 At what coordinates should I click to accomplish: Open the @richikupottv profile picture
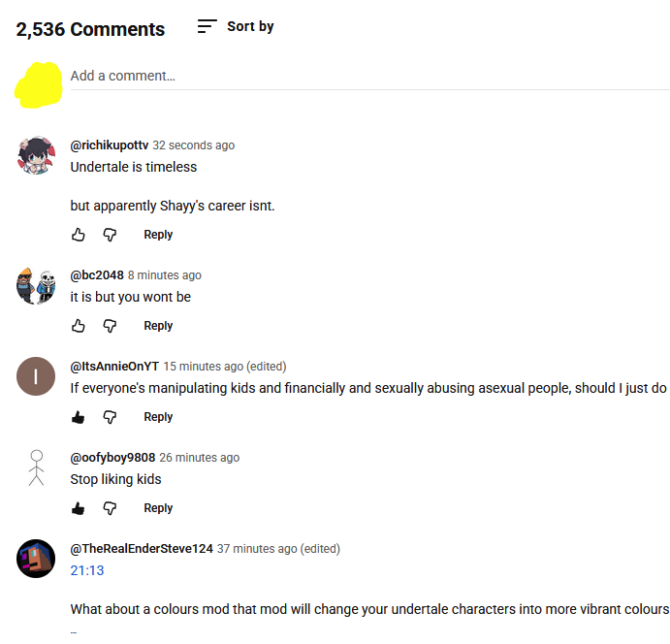coord(37,155)
